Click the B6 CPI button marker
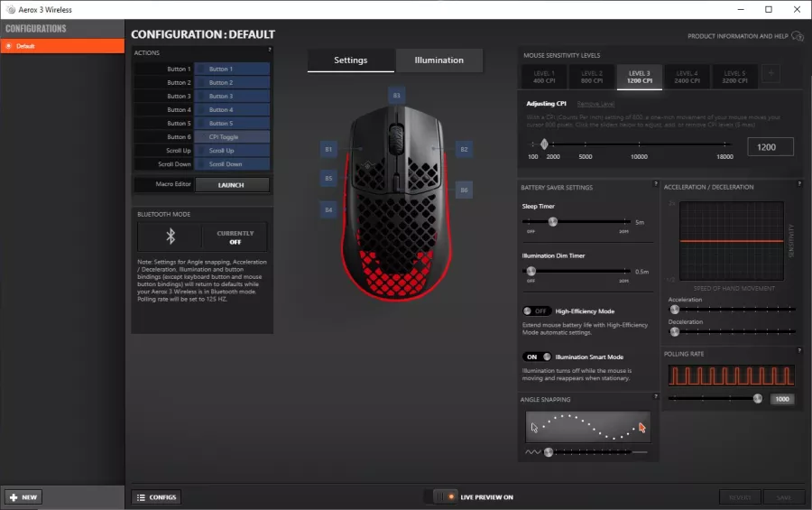The image size is (812, 510). (x=464, y=190)
